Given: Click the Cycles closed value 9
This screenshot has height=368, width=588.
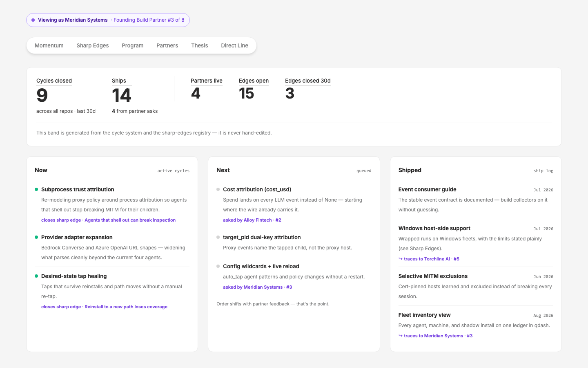Looking at the screenshot, I should coord(42,96).
